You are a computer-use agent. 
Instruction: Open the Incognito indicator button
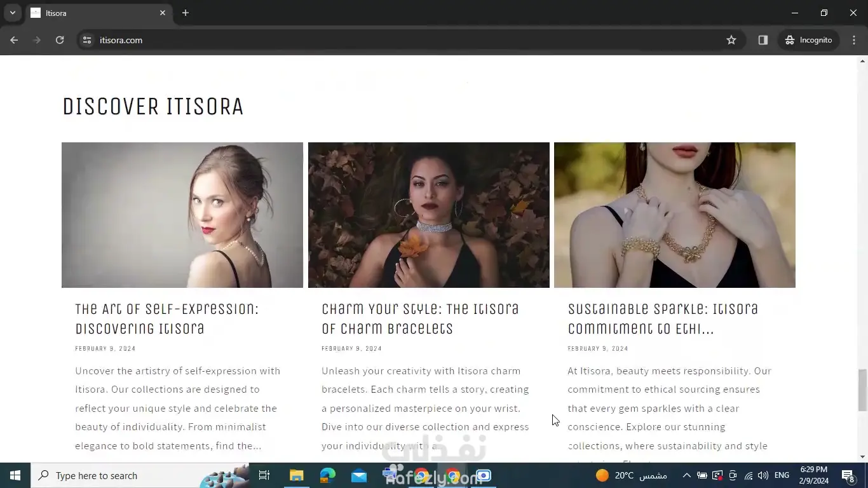coord(808,40)
